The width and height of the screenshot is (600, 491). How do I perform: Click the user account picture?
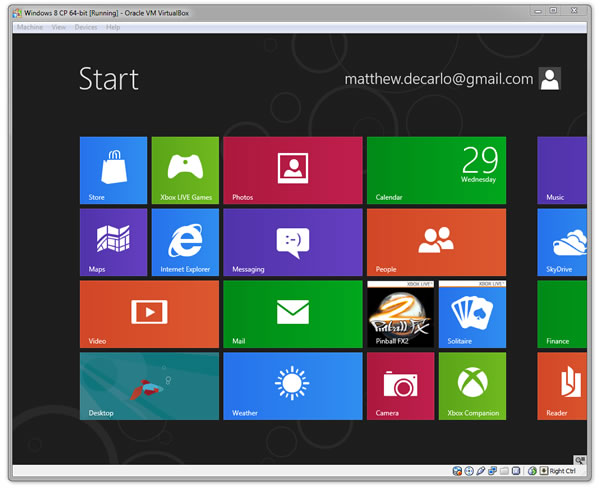point(550,79)
